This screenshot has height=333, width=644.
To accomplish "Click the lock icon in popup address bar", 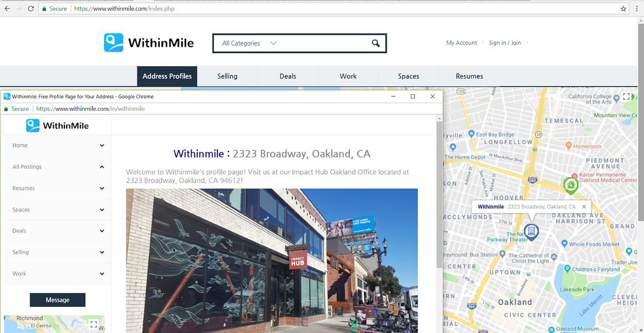I will (x=6, y=109).
